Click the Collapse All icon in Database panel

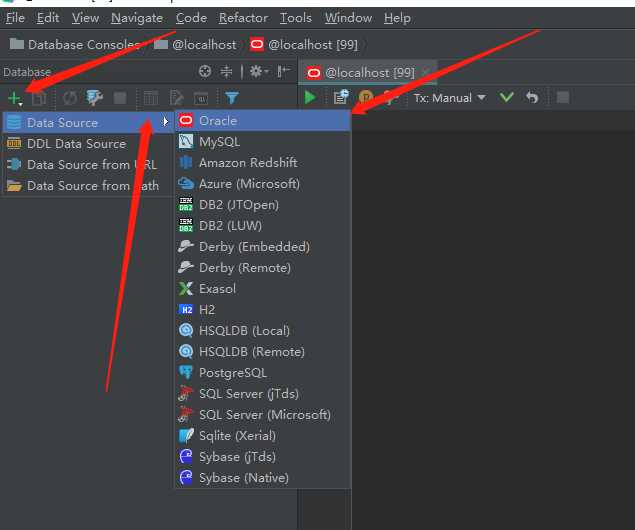click(226, 72)
